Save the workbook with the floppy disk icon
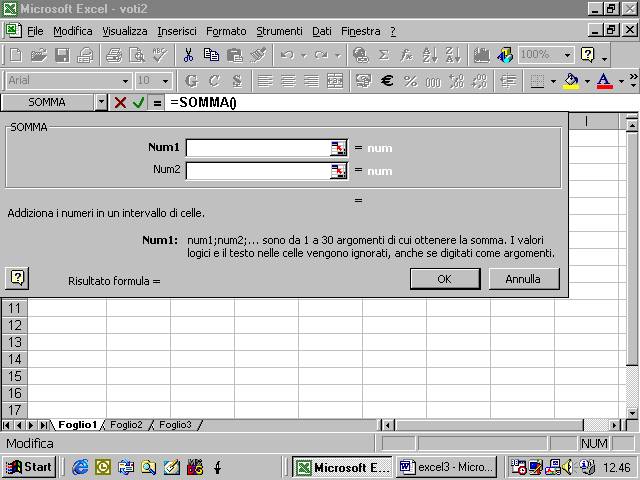 (x=62, y=55)
